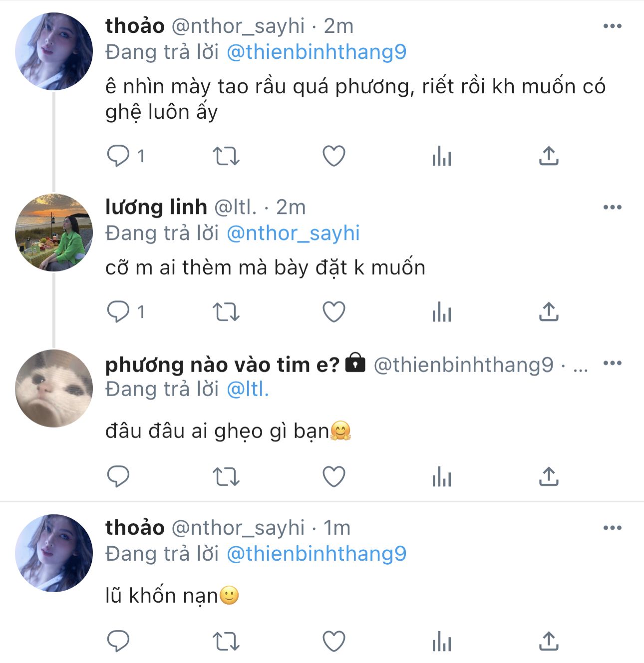Share the 'lũ khốn nạn' tweet
This screenshot has width=644, height=663.
549,642
